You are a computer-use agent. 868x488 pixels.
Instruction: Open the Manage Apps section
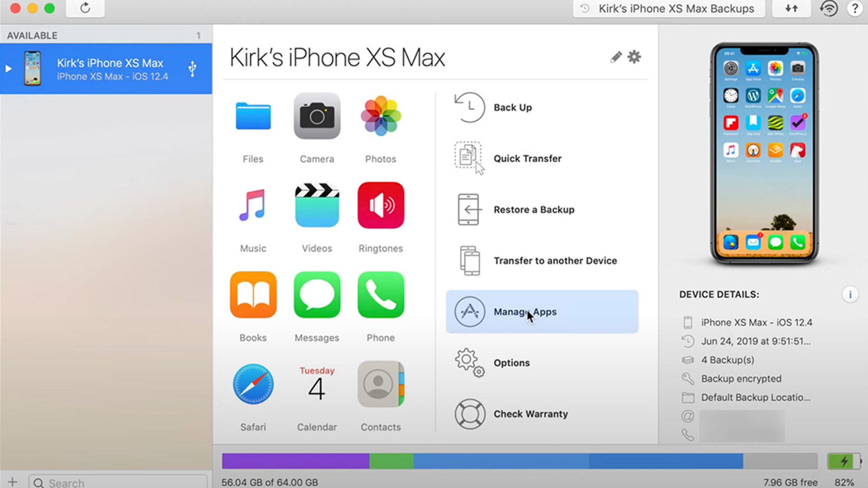pyautogui.click(x=542, y=312)
